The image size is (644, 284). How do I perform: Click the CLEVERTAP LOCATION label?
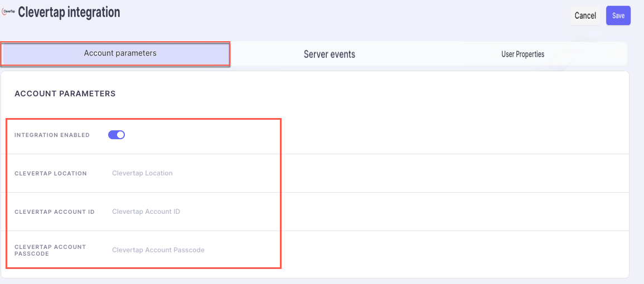(51, 173)
